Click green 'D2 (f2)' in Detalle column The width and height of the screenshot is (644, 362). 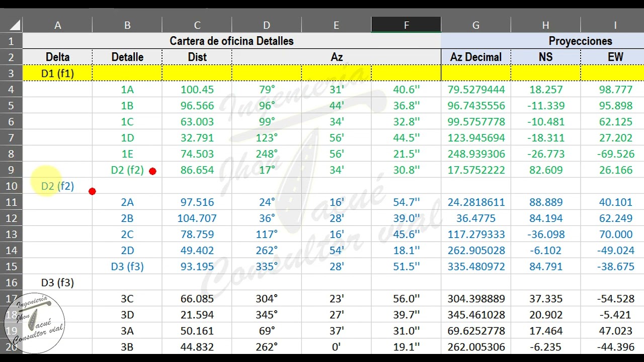click(x=127, y=169)
